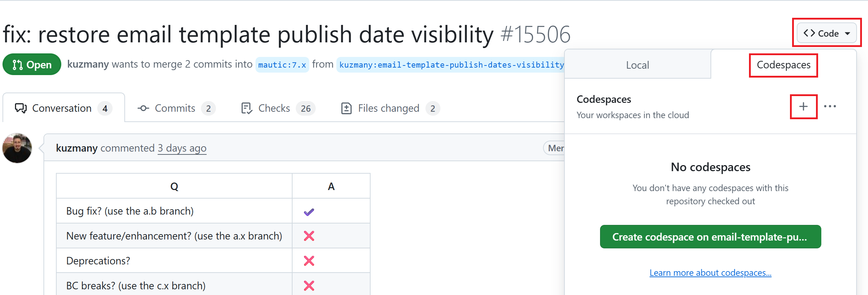Screen dimensions: 868x295
Task: Click the Conversation speech bubble icon
Action: 20,108
